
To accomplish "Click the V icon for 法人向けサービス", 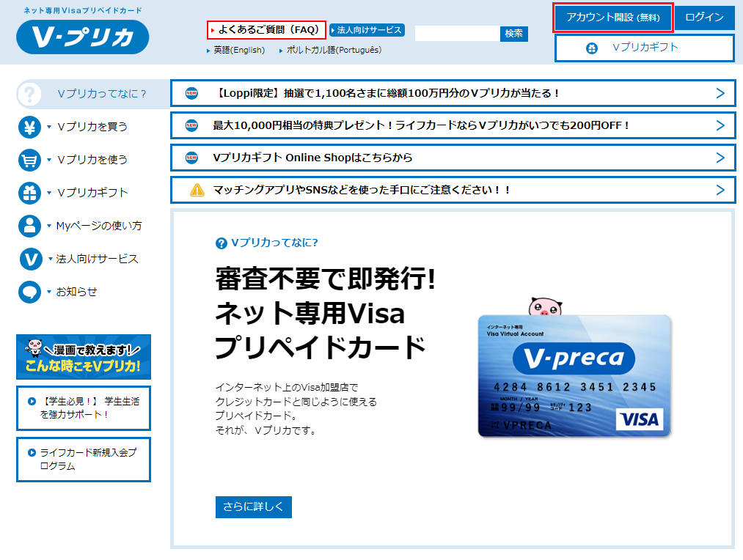I will (31, 259).
